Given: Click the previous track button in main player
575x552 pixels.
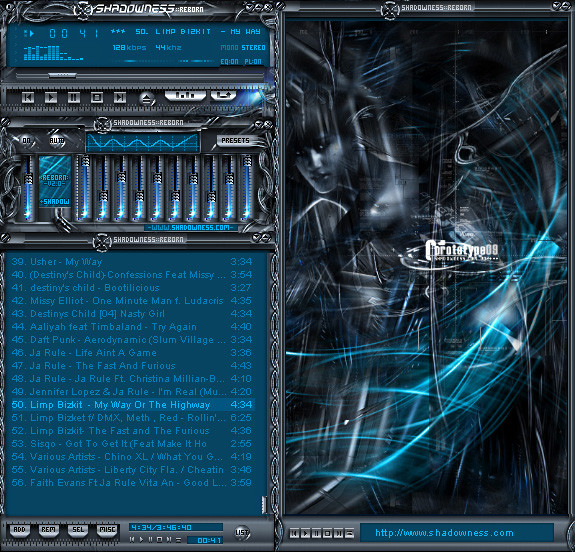Looking at the screenshot, I should (28, 98).
